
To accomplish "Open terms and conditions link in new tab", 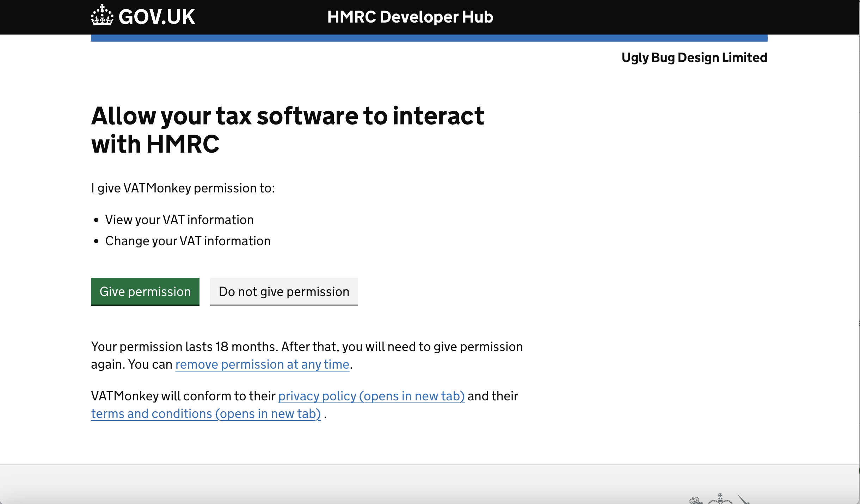I will (x=206, y=413).
